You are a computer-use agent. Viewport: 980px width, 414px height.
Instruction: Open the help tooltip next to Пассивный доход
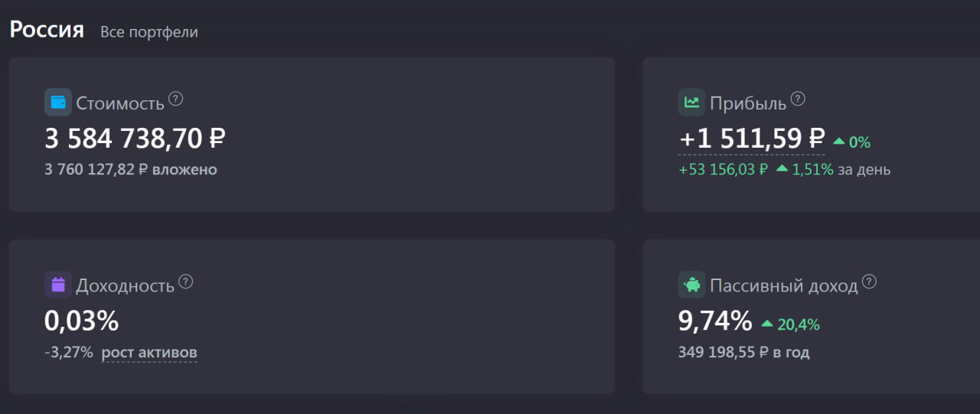tap(869, 282)
